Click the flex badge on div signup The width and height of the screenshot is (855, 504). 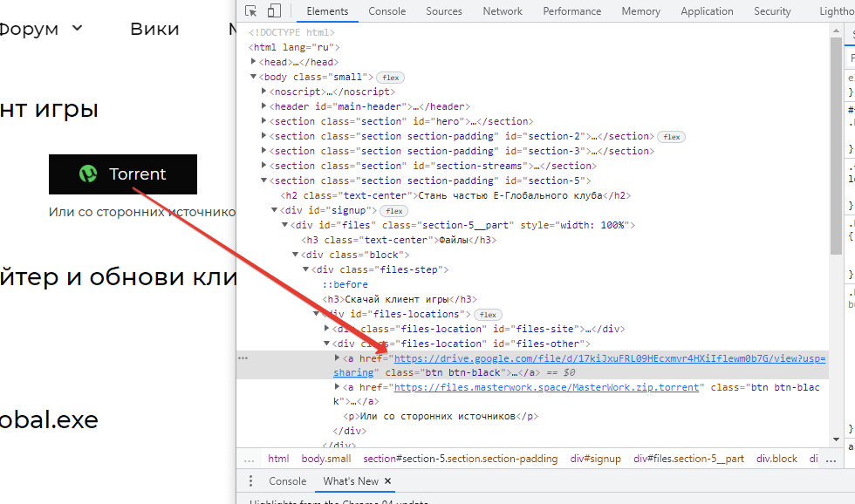coord(393,211)
